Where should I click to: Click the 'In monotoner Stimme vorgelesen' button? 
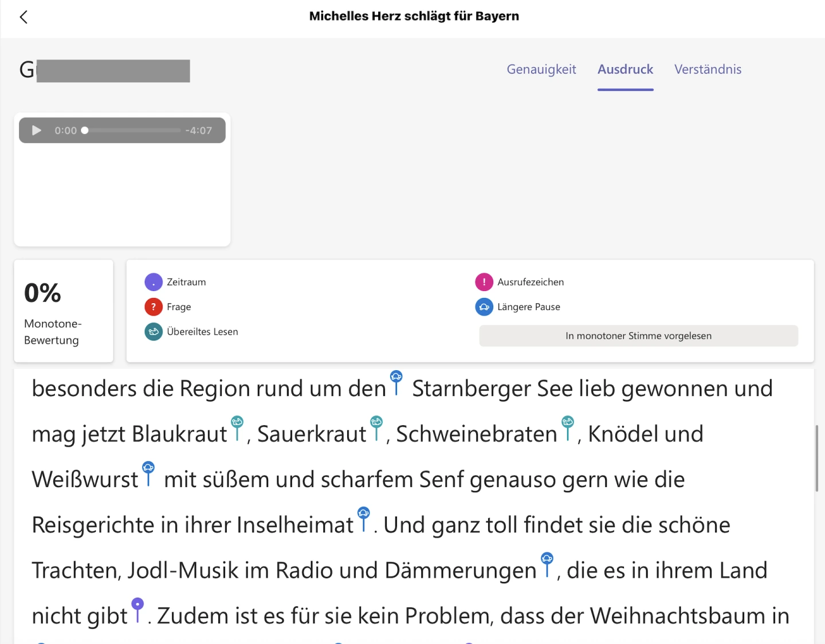(x=638, y=336)
